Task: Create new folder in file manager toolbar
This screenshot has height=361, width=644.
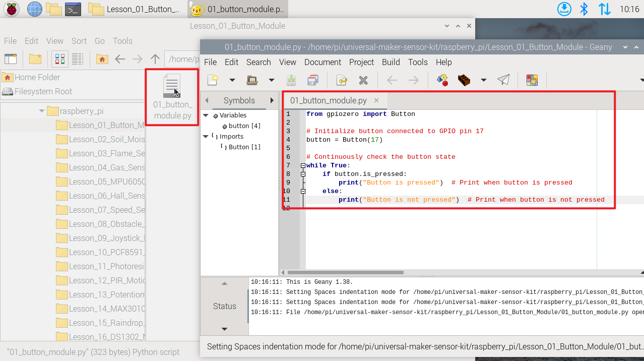Action: click(35, 59)
